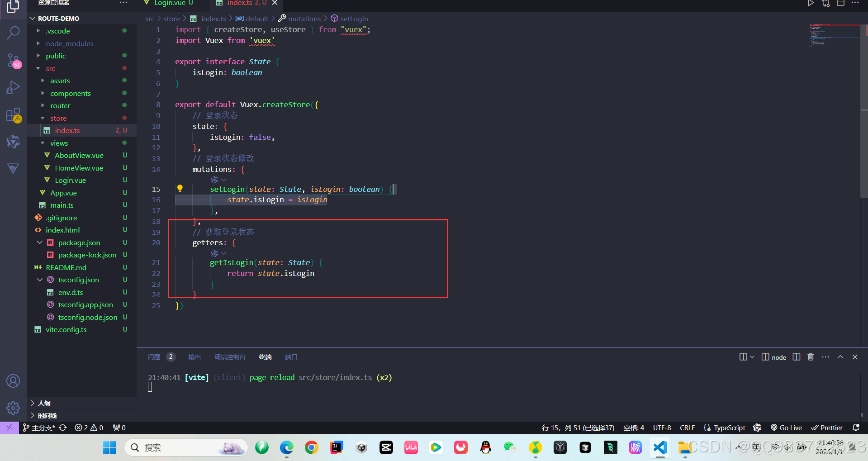
Task: Open the errors and warnings status indicator
Action: 89,428
